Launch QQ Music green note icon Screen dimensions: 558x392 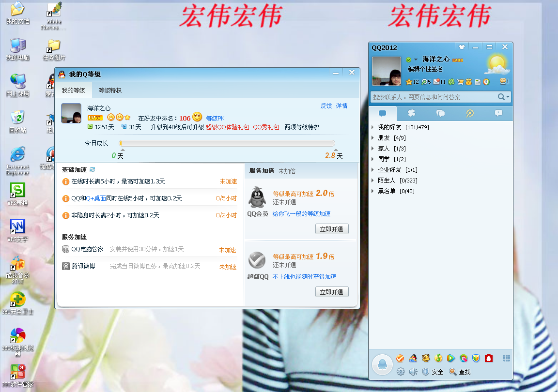click(438, 358)
